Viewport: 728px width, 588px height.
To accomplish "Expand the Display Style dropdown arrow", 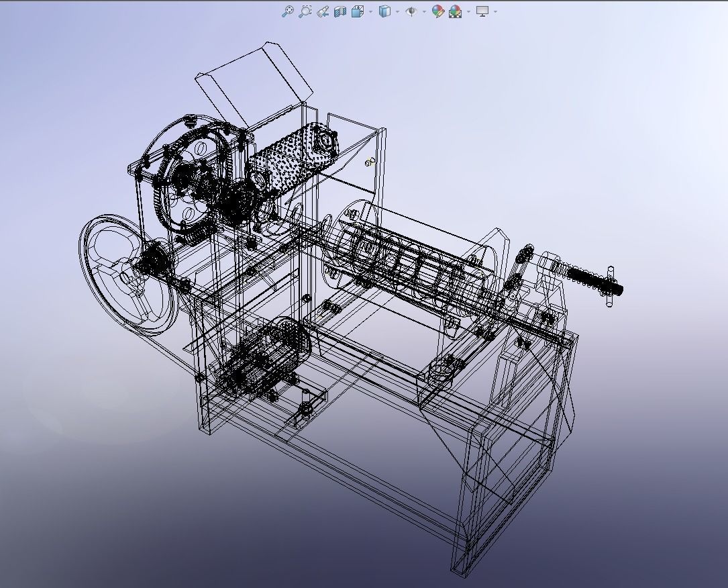I will click(x=397, y=11).
